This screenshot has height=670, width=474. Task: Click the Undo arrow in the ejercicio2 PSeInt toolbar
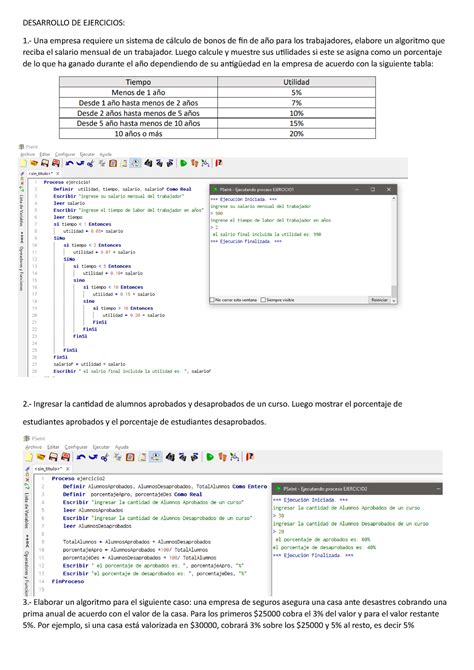pyautogui.click(x=81, y=457)
